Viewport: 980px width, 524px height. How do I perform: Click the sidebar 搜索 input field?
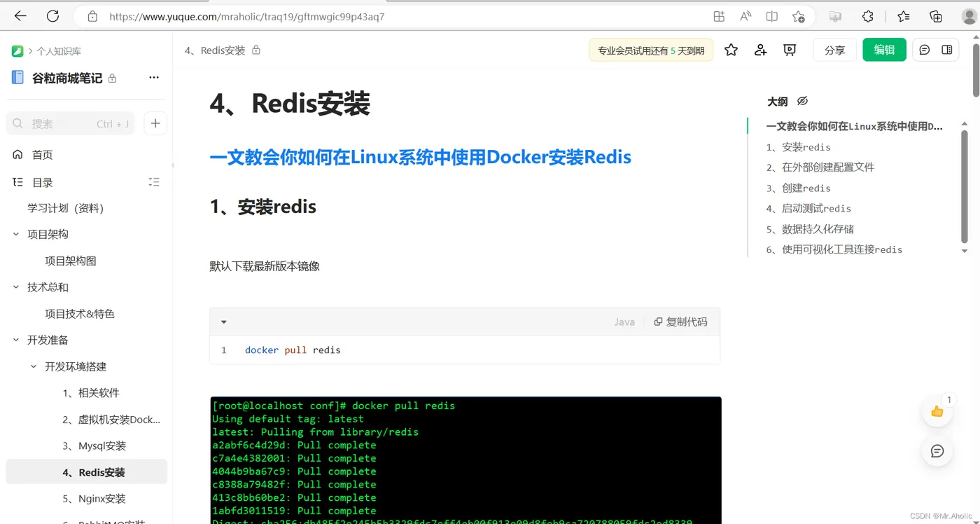(x=70, y=123)
